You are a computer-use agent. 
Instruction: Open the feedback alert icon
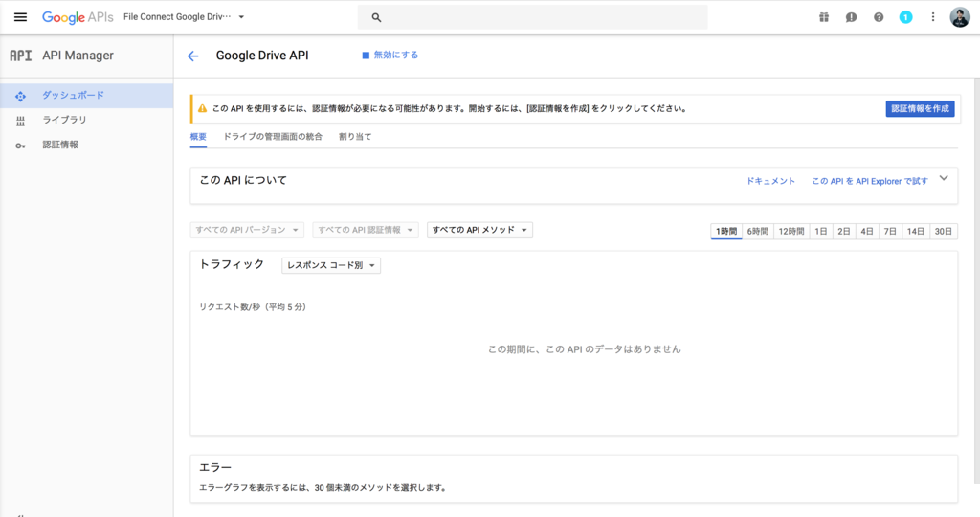point(851,17)
